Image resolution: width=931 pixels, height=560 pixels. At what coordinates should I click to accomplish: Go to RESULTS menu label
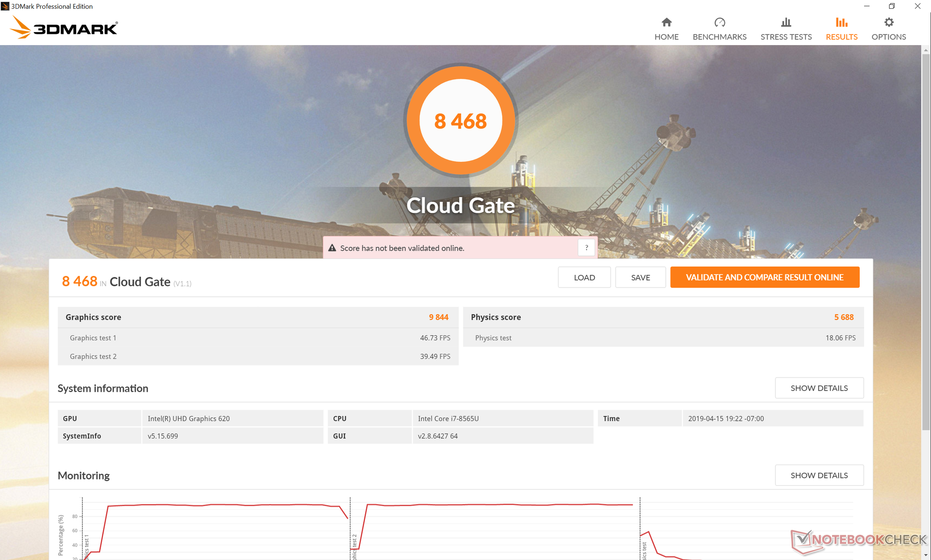pyautogui.click(x=841, y=37)
